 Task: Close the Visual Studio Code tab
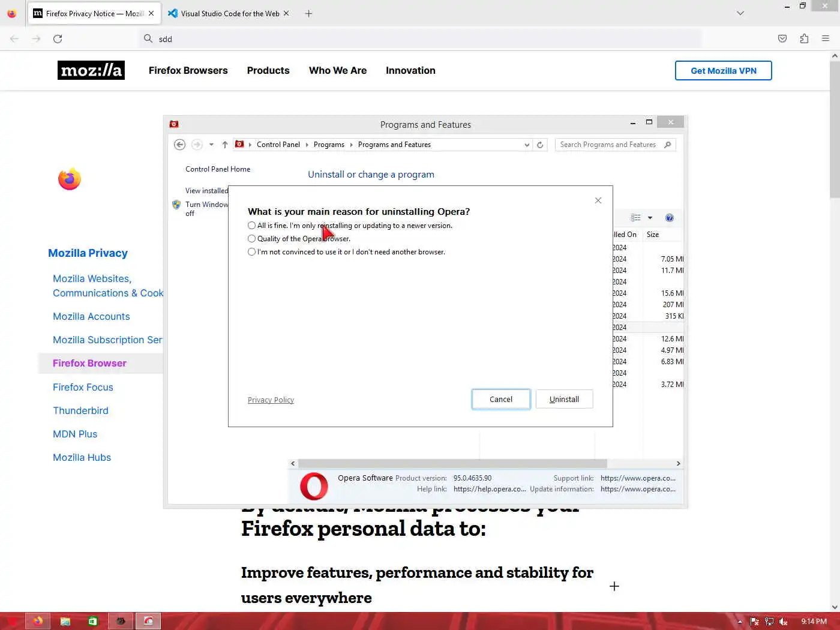[x=286, y=13]
